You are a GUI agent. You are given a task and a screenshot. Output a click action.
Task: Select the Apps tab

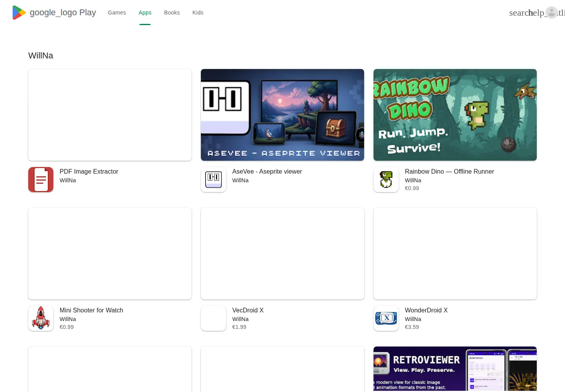[x=145, y=13]
